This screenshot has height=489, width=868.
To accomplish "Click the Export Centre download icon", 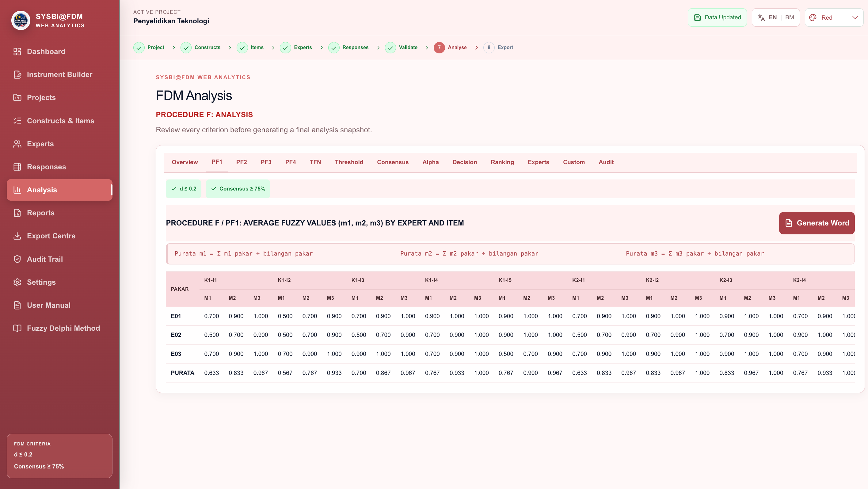I will [x=17, y=236].
